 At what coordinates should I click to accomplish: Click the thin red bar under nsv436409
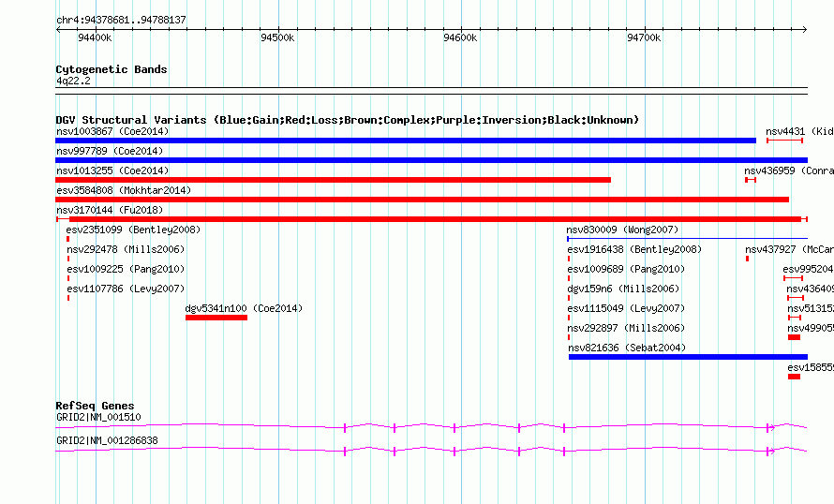(x=796, y=298)
